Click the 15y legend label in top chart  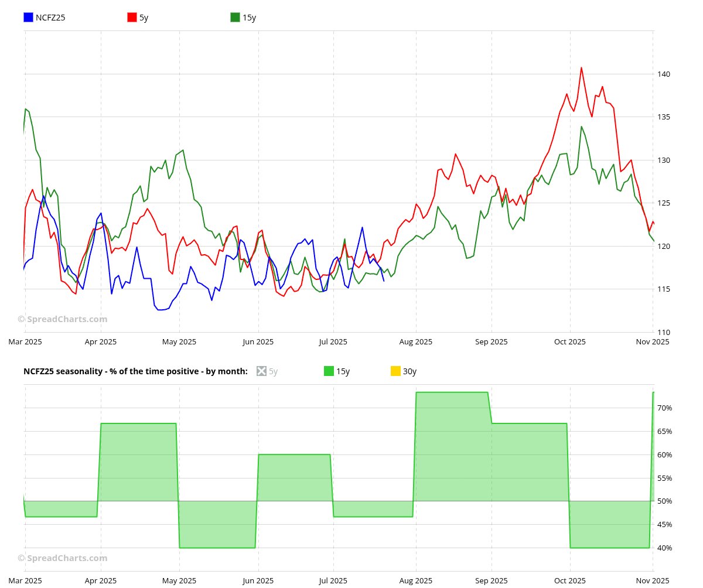pyautogui.click(x=250, y=18)
